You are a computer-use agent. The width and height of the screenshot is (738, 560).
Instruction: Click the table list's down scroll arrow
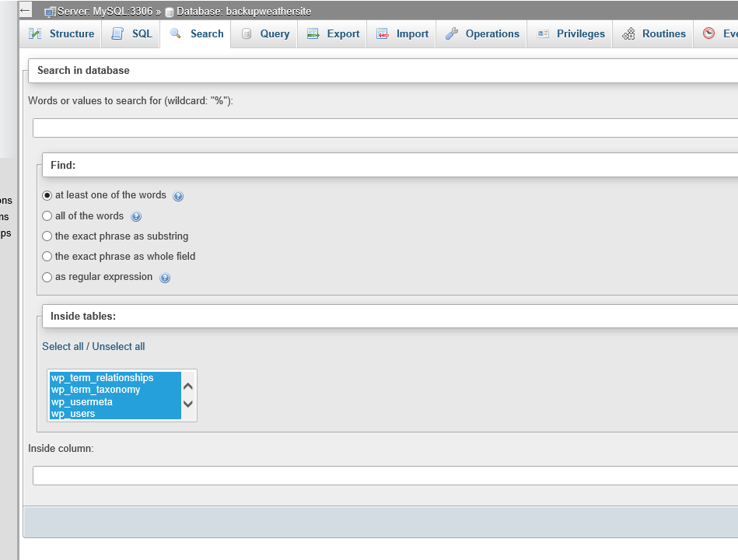click(x=187, y=404)
